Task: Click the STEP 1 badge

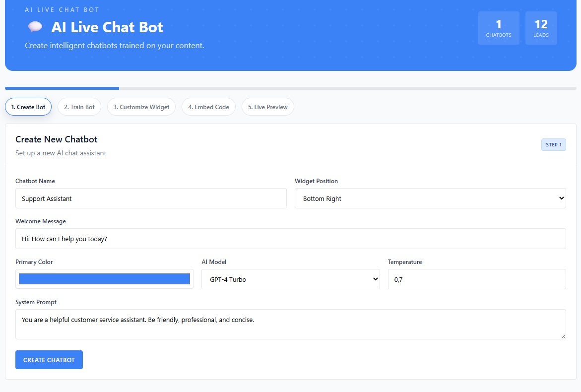Action: [x=553, y=144]
